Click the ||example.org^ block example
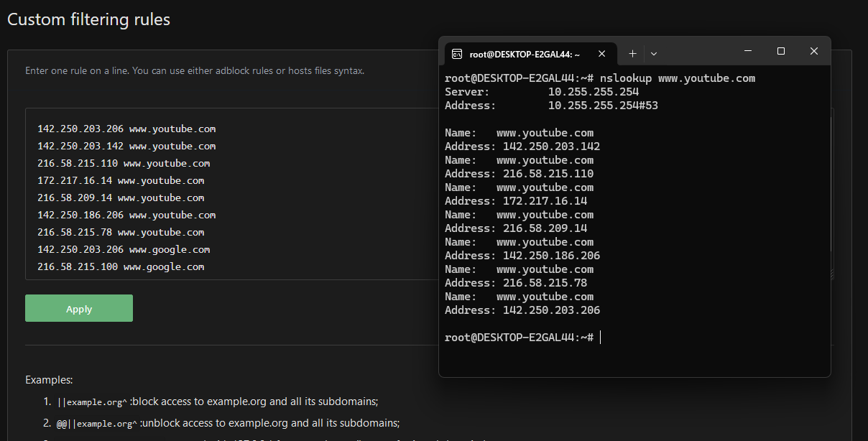Screen dimensions: 868x441 pyautogui.click(x=217, y=401)
